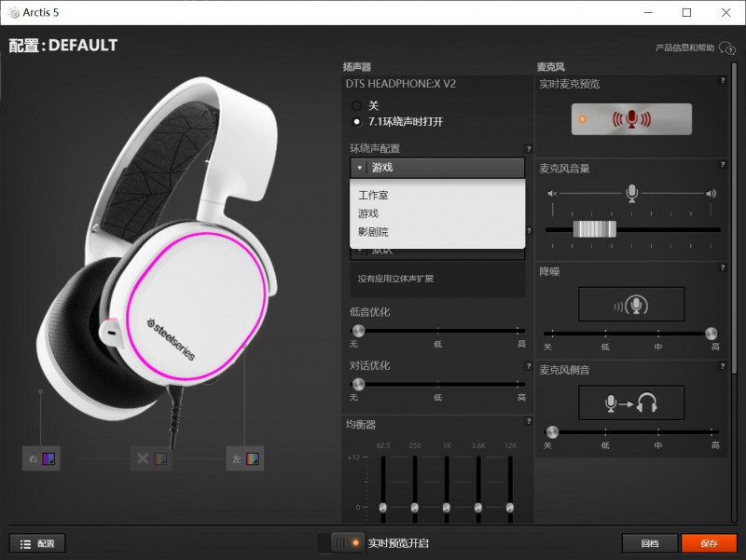Click the 配置: DEFAULT heading

[x=62, y=45]
